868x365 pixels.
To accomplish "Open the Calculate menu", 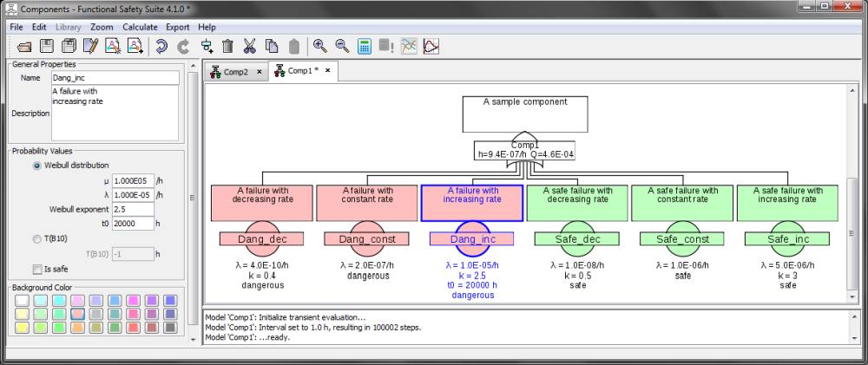I will [x=140, y=27].
